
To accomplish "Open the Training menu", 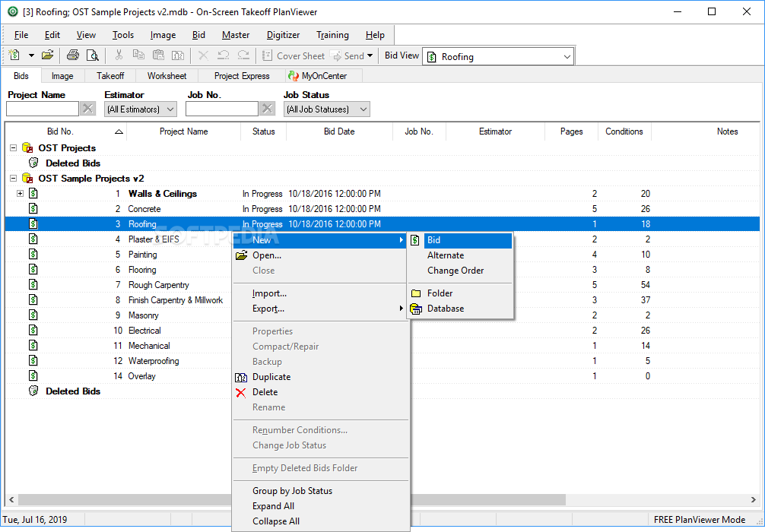I will point(332,35).
